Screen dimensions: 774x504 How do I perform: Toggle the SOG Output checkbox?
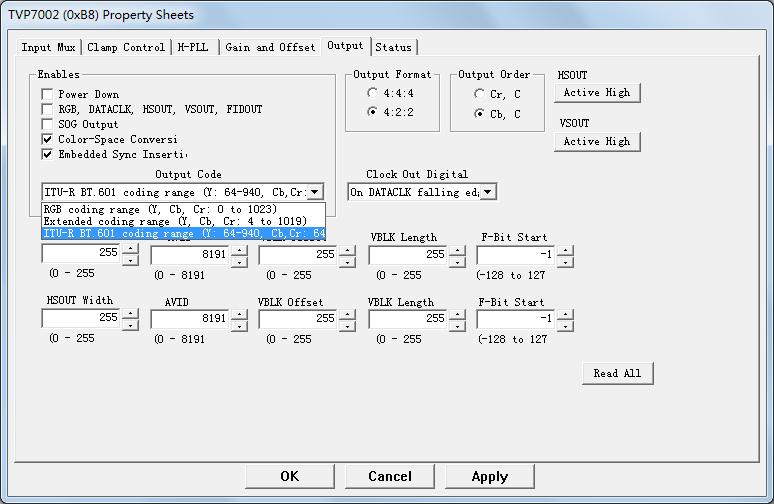(x=47, y=124)
